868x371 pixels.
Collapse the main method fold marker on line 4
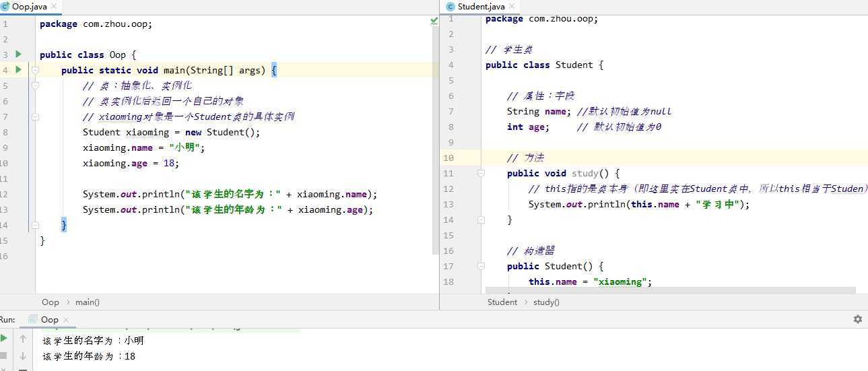[35, 70]
